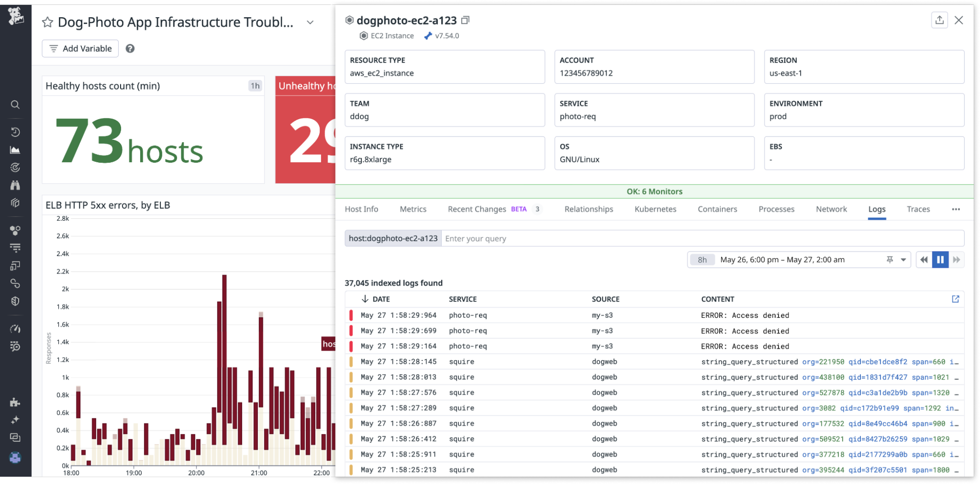This screenshot has height=484, width=980.
Task: Open the time range dropdown arrow
Action: click(x=903, y=260)
